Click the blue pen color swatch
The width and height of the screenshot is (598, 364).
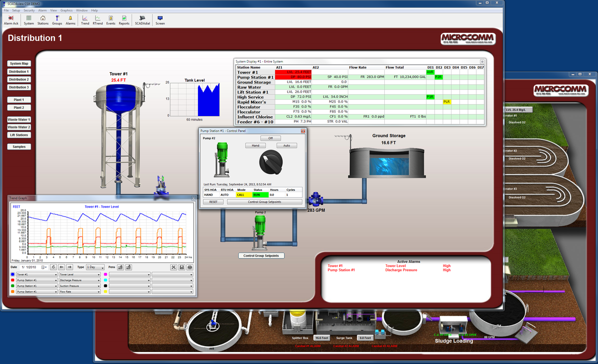click(12, 274)
